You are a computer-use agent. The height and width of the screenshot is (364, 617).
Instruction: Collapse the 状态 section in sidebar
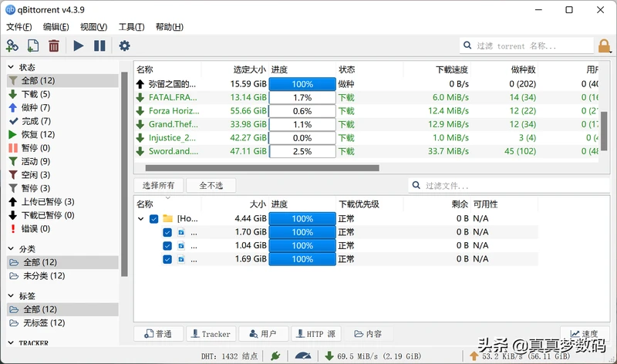click(x=11, y=67)
